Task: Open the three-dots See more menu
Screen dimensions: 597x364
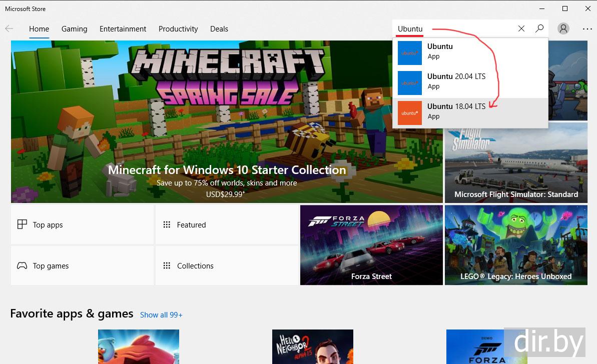Action: pos(587,29)
